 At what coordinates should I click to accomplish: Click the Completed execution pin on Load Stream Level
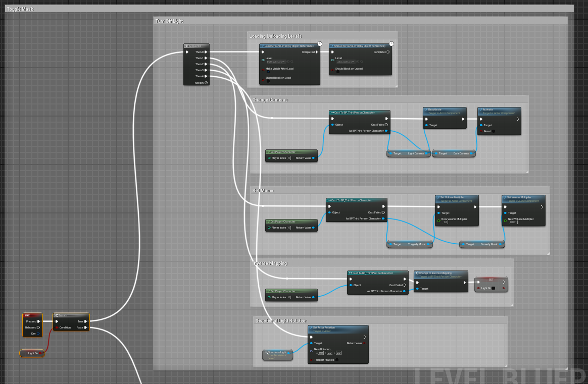coord(316,52)
